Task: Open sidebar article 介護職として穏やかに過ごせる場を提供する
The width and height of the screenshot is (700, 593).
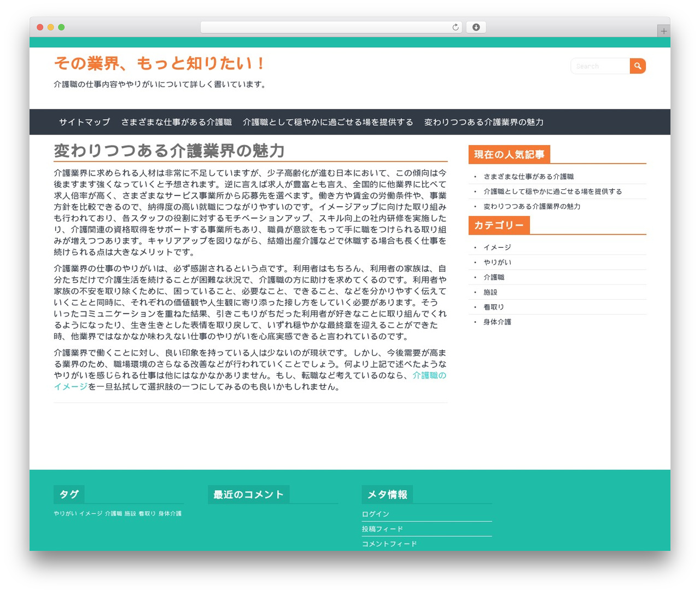Action: point(552,191)
